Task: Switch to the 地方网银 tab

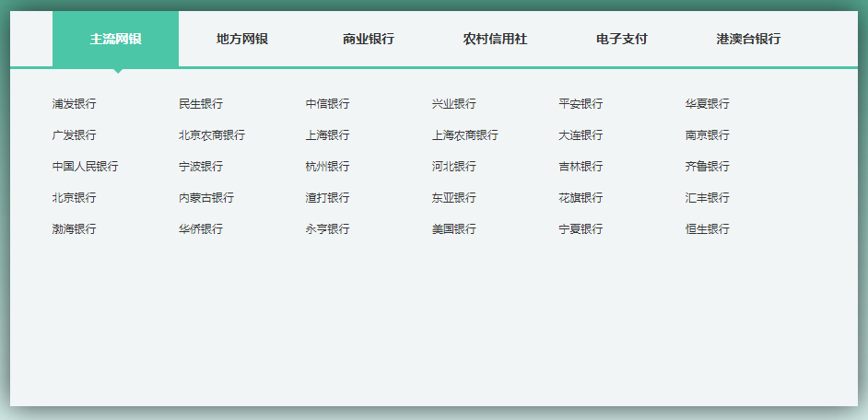Action: click(241, 39)
